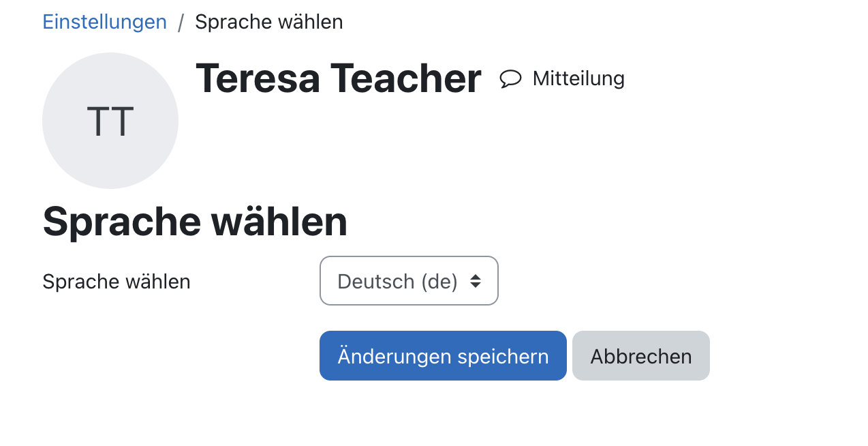The image size is (868, 446).
Task: Click the Mitteilung text link
Action: (x=578, y=78)
